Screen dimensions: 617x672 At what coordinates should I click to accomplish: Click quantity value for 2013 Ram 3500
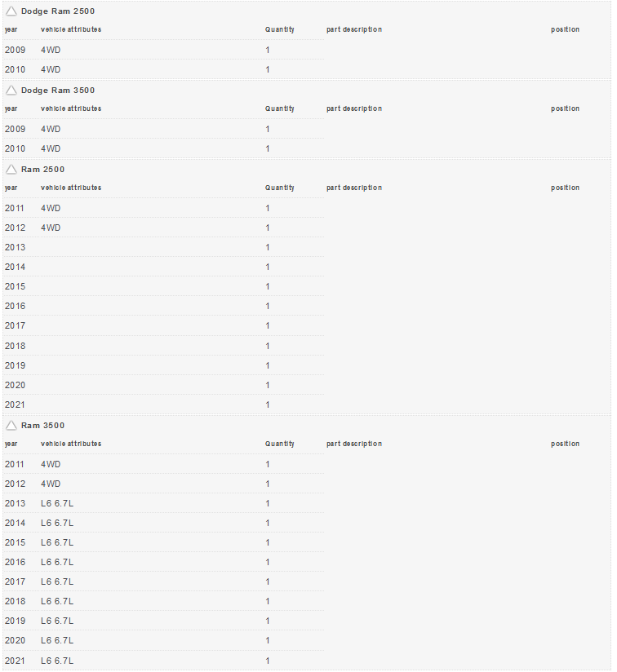(x=268, y=504)
